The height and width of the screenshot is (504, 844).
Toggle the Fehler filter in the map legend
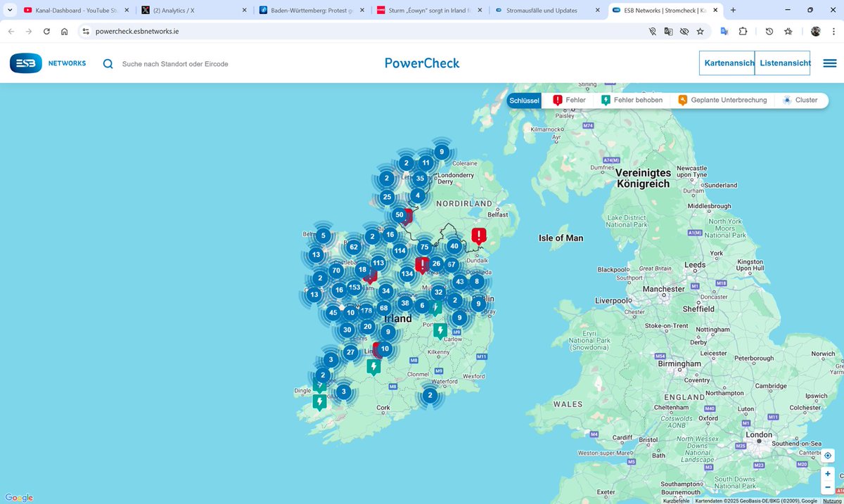click(x=570, y=100)
